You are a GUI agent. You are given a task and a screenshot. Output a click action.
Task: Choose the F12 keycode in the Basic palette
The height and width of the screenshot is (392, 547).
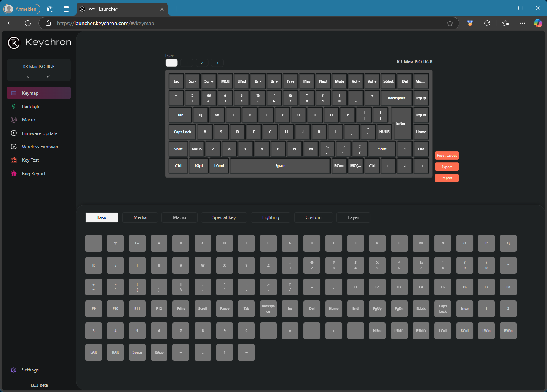tap(159, 309)
